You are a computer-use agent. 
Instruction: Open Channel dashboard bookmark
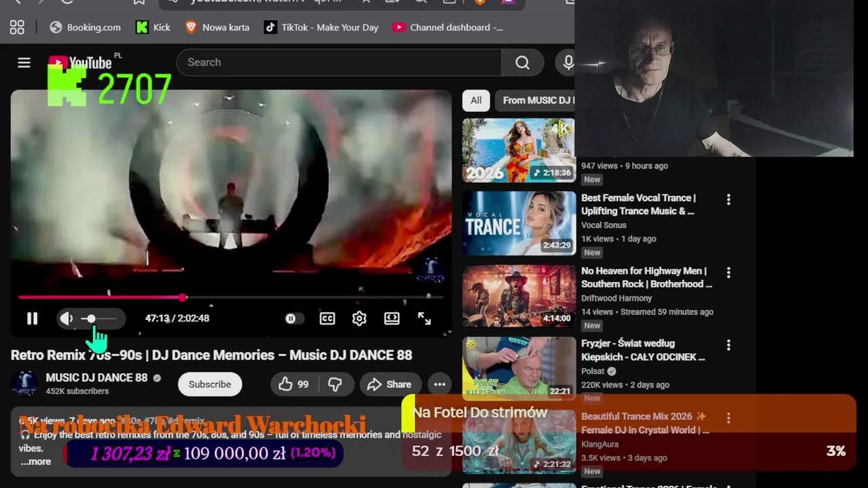click(448, 27)
